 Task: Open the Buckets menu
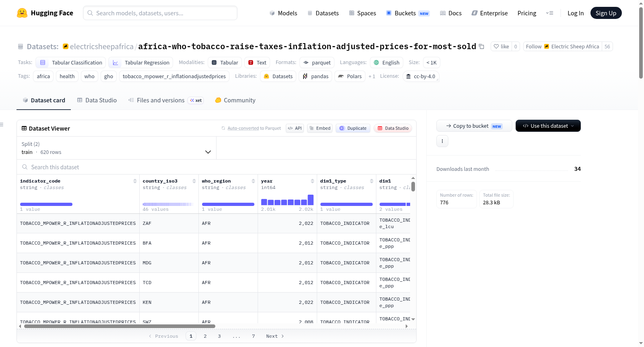(x=408, y=13)
